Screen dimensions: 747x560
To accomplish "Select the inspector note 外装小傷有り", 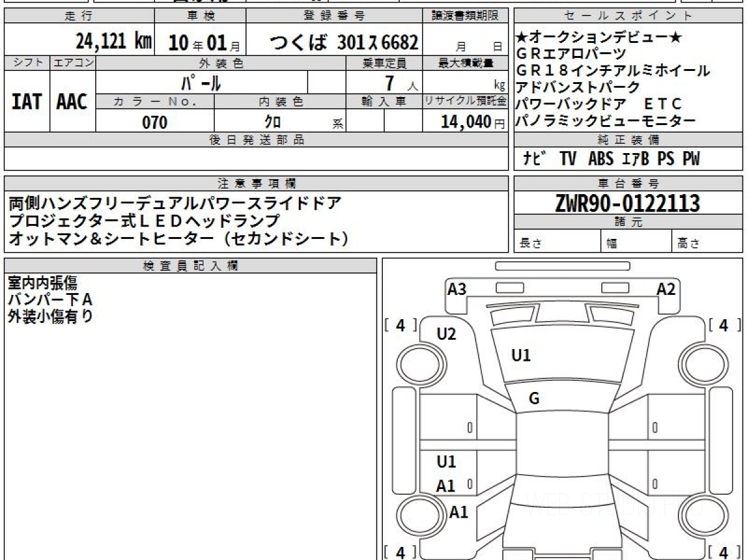I will tap(50, 316).
